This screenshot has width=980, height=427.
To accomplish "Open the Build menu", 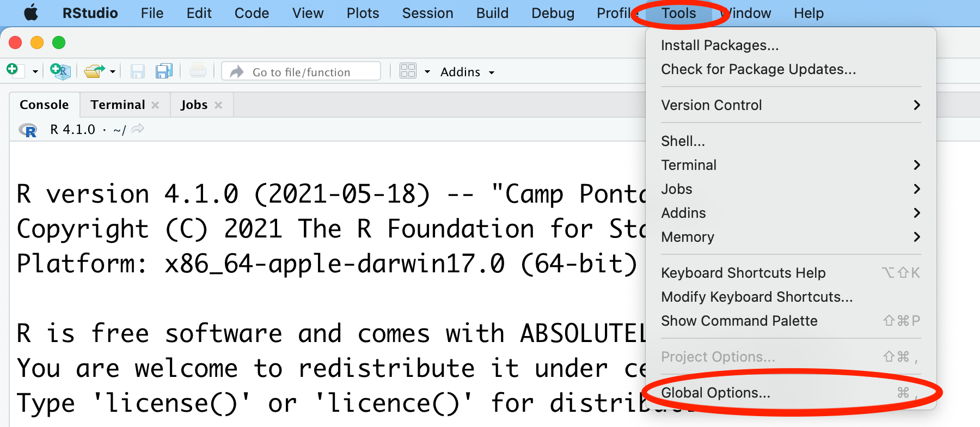I will click(x=492, y=13).
